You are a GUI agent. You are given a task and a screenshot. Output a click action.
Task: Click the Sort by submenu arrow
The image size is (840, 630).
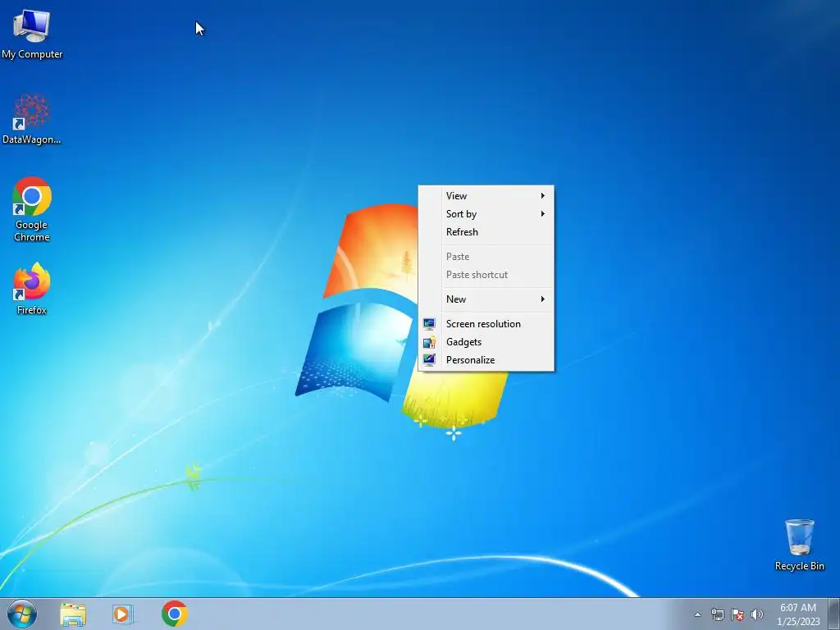tap(543, 214)
